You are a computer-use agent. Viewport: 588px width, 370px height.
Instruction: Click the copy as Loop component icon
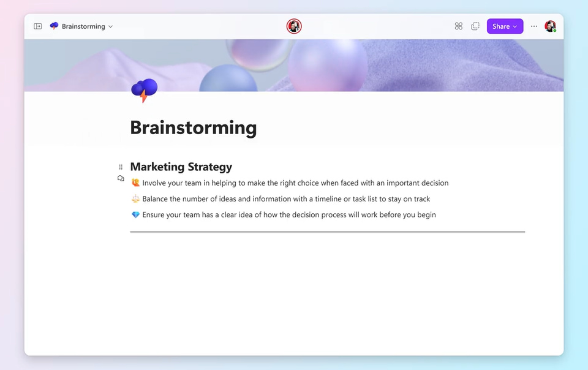point(475,26)
